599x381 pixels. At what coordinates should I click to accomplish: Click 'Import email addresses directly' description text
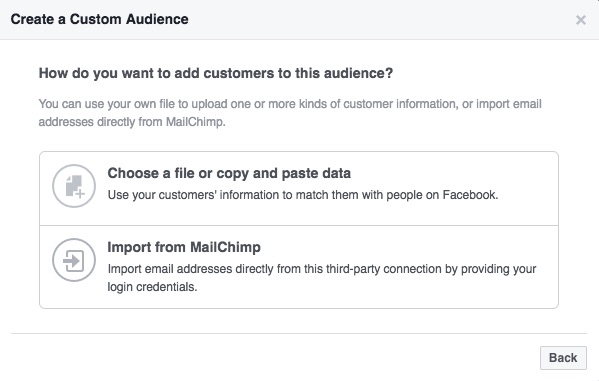tap(322, 278)
